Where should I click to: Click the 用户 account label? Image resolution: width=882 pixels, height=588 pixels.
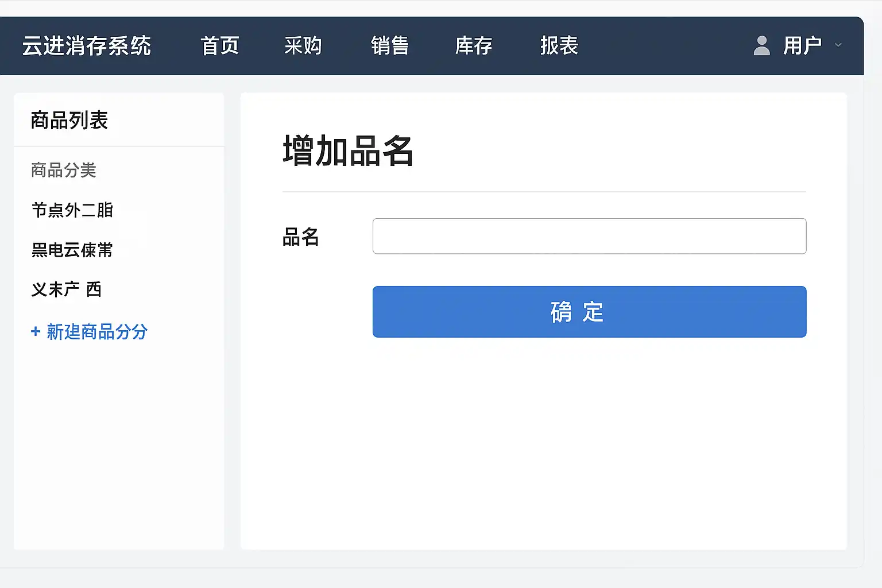(x=802, y=45)
